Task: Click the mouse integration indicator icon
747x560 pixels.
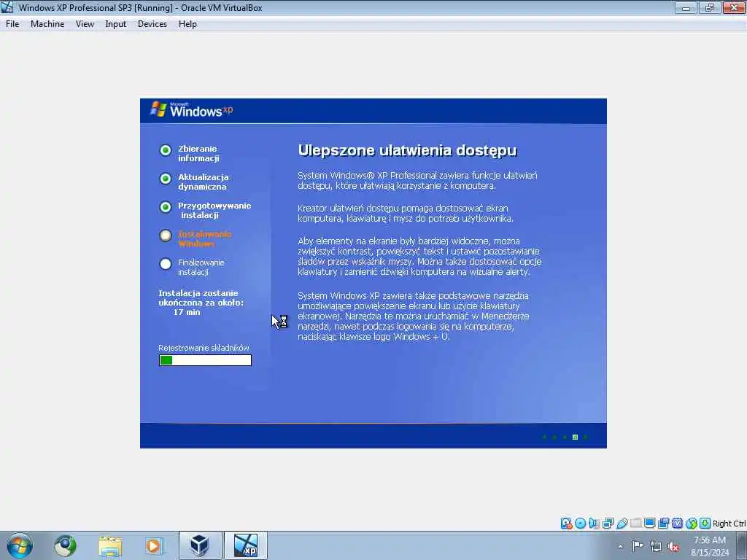Action: [692, 524]
